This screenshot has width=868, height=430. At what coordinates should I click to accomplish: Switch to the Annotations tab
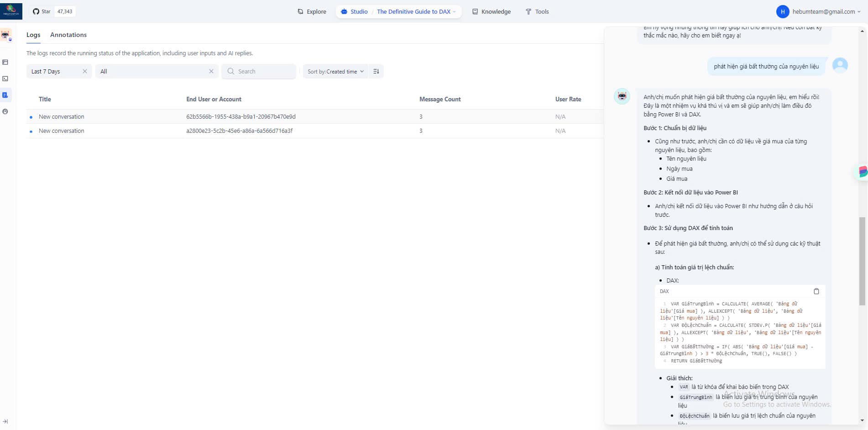tap(68, 35)
